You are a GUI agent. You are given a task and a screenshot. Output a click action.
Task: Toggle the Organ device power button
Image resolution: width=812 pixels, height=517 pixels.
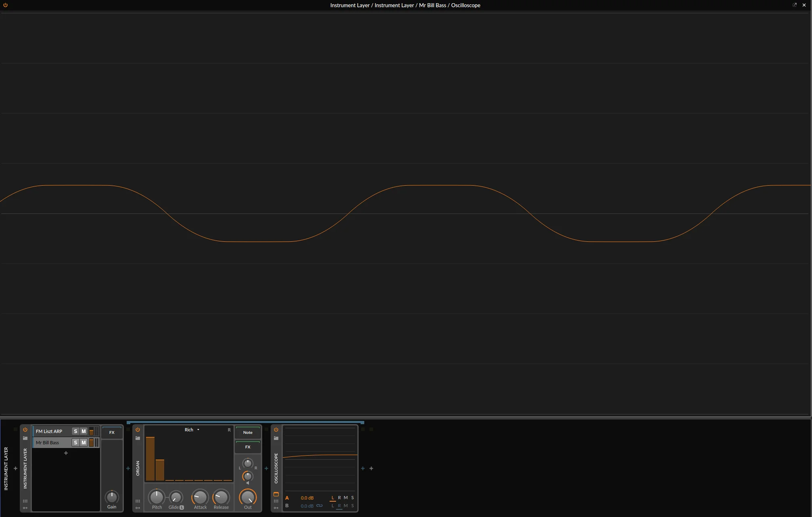pyautogui.click(x=138, y=430)
